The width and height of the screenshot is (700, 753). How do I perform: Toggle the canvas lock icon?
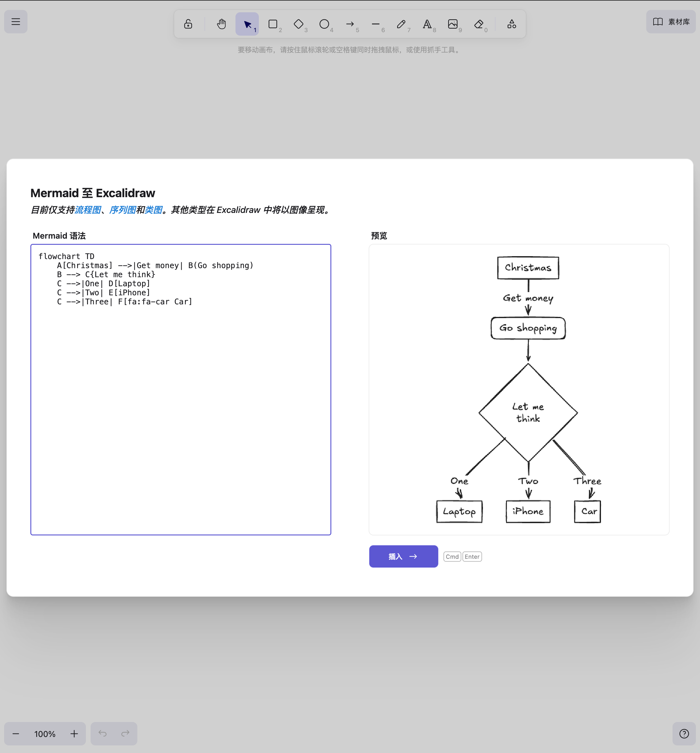pyautogui.click(x=188, y=24)
